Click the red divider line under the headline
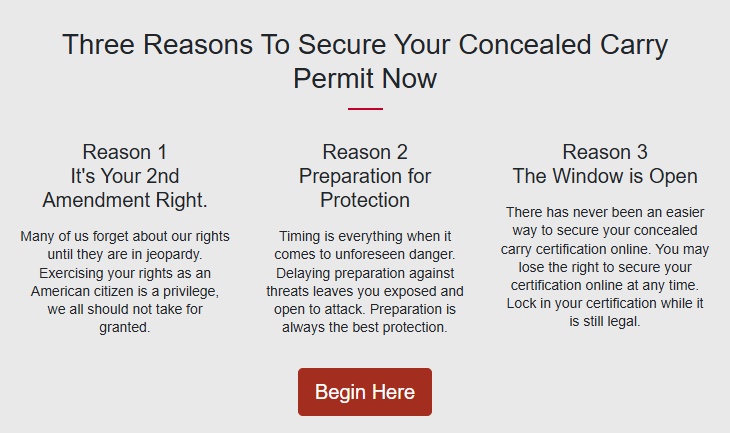 365,108
